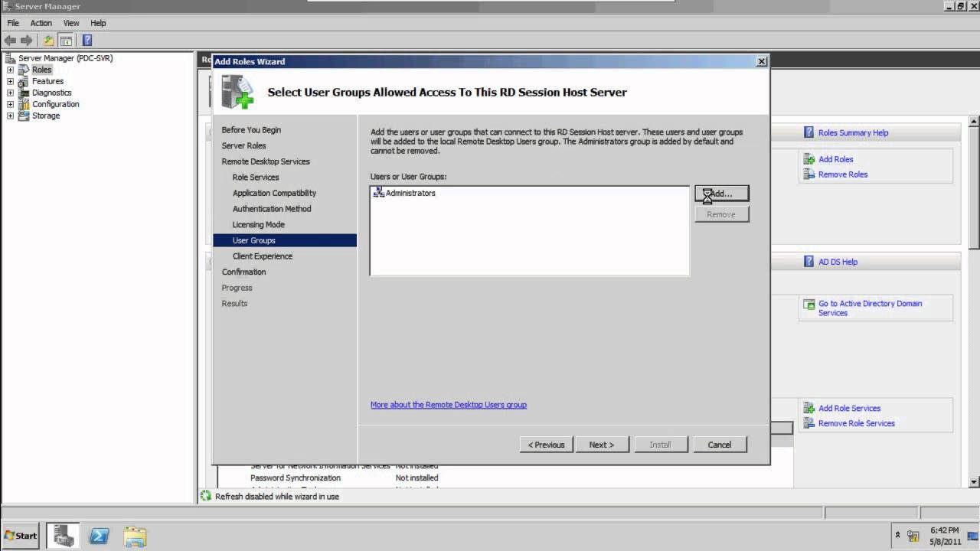This screenshot has height=551, width=980.
Task: Show hidden tray icons arrow
Action: click(x=897, y=535)
